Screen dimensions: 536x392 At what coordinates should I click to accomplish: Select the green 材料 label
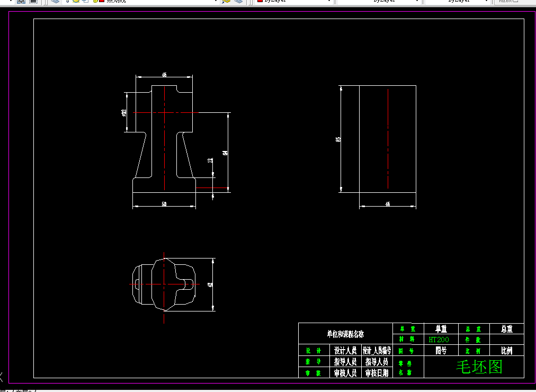click(x=407, y=340)
